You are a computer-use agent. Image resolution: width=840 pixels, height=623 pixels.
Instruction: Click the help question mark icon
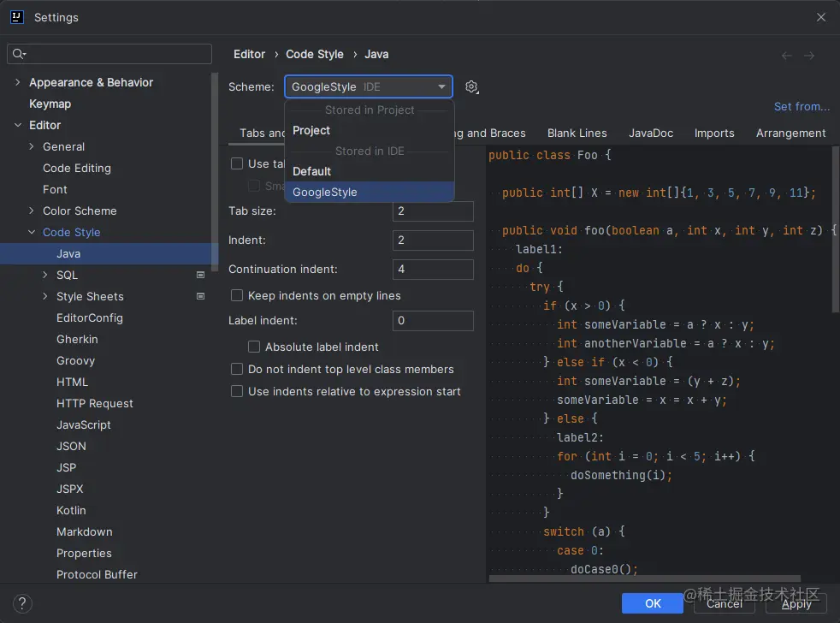click(x=22, y=603)
